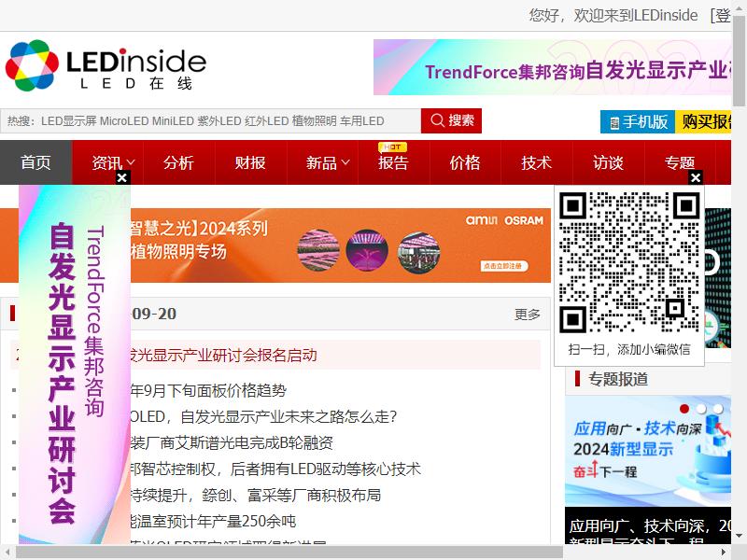The height and width of the screenshot is (560, 747).
Task: Open article 艾斯谱光电完成B轮融资
Action: [232, 443]
